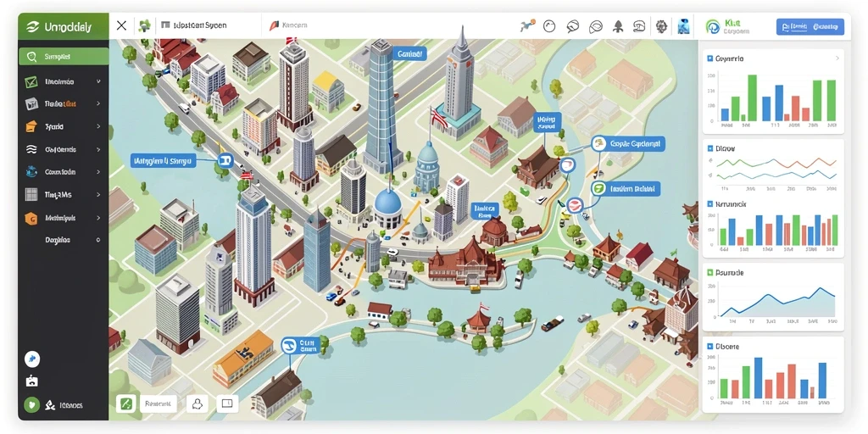Open the blue character icon in the top toolbar
Viewport: 868px width, 434px height.
pos(684,26)
